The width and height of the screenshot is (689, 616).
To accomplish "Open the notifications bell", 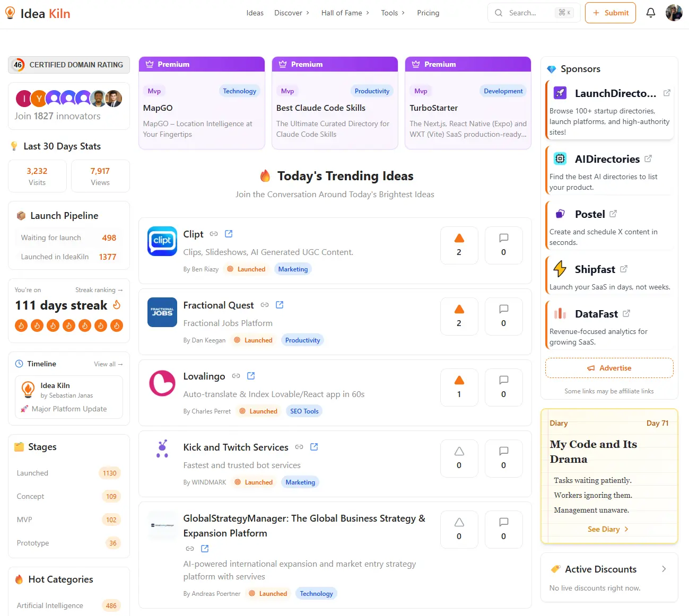I will click(x=651, y=13).
